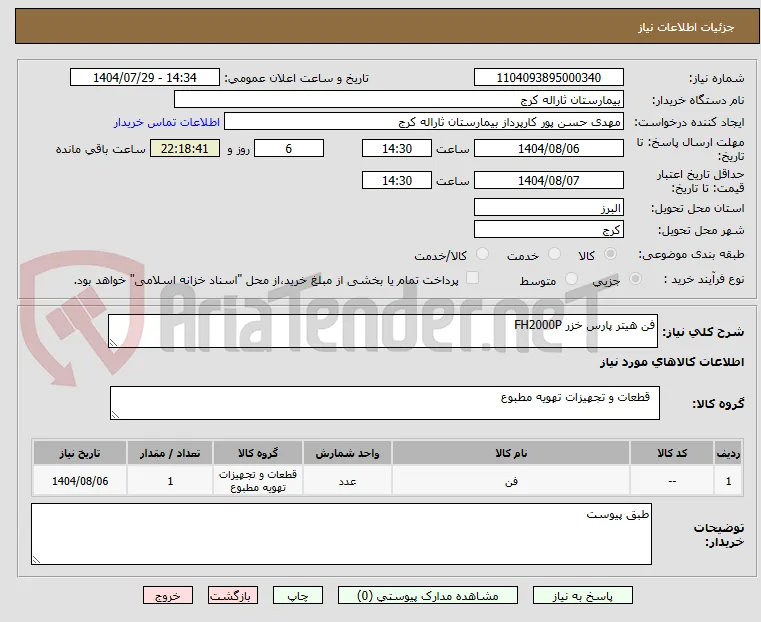Click the buyer name field بیمارستان ثاراله کرج
761x622 pixels.
(398, 100)
